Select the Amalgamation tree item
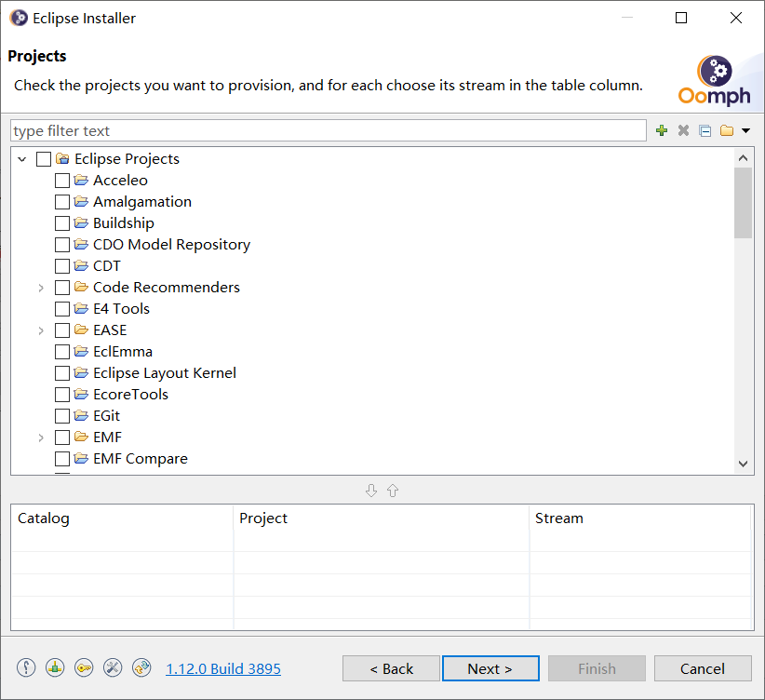Screen dimensions: 765x700 [142, 202]
